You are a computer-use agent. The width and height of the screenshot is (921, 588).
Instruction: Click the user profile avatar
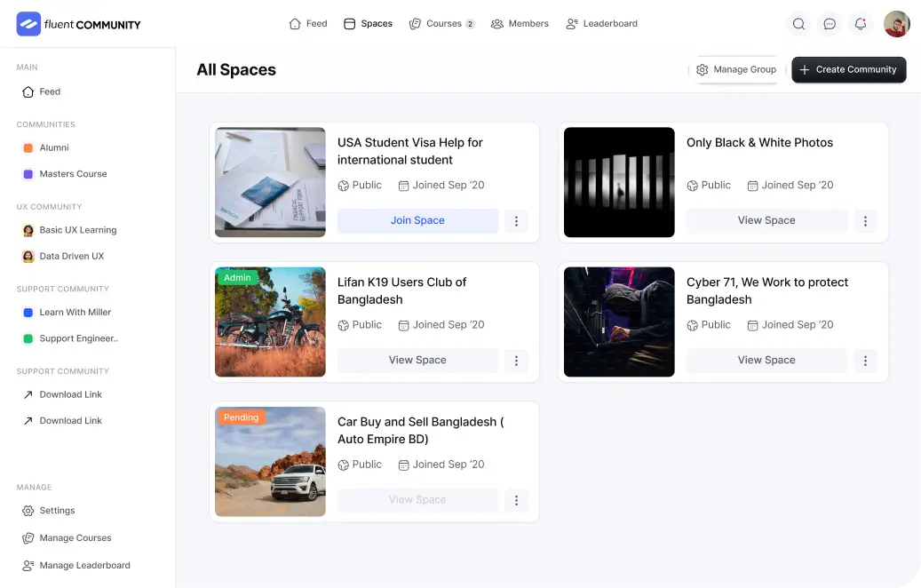click(x=896, y=24)
